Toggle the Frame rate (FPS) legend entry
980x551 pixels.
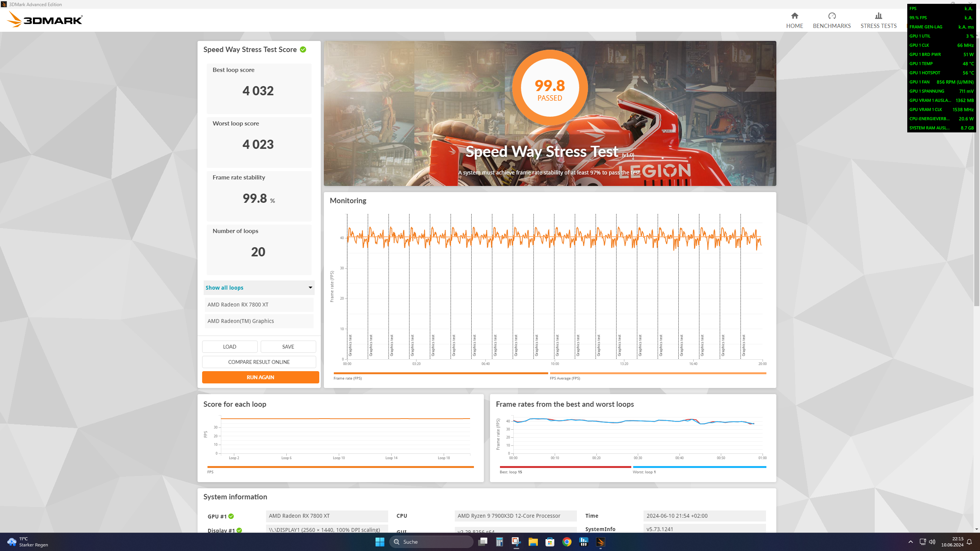pyautogui.click(x=441, y=376)
